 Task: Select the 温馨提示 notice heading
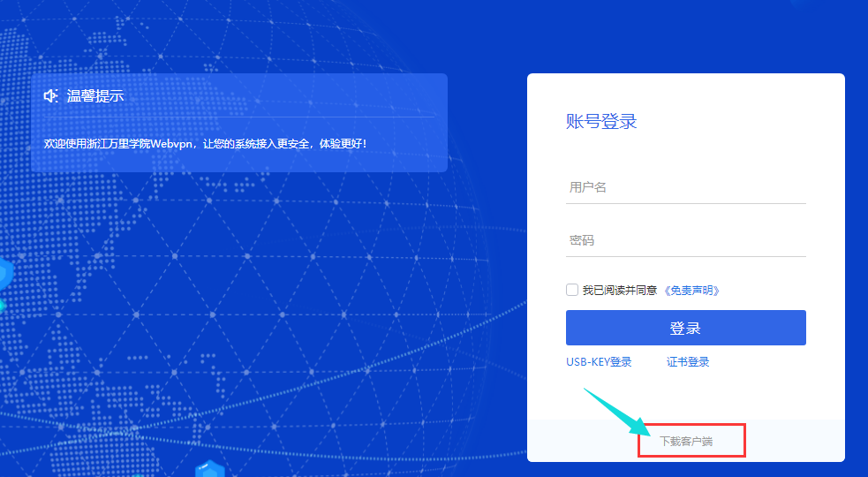point(95,96)
